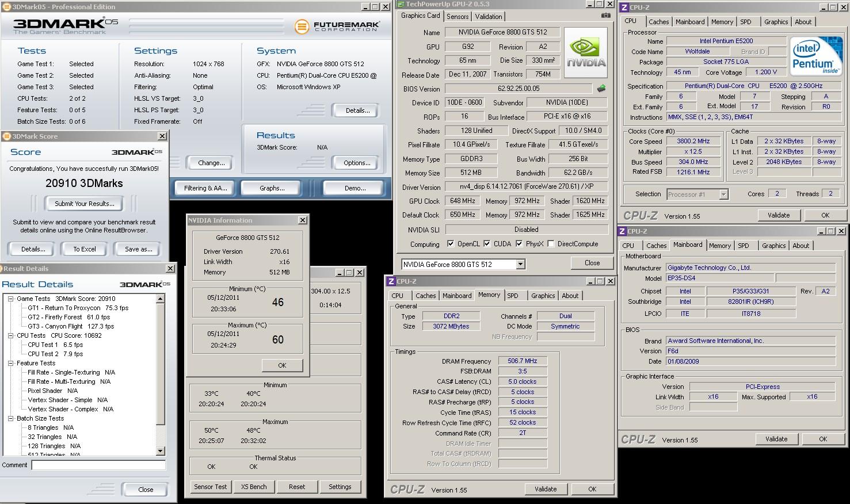Click the CPU-Z Memory window title icon
This screenshot has width=850, height=504.
tap(391, 281)
